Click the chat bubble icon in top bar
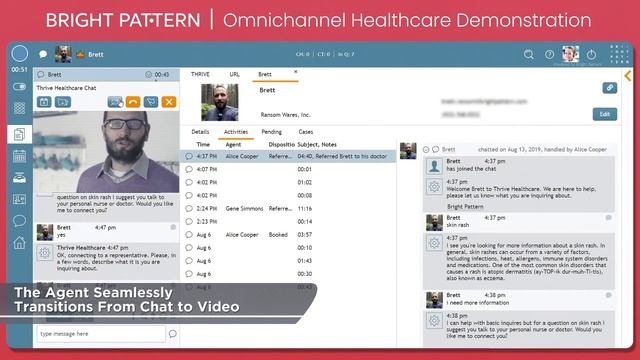Viewport: 640px width, 360px height. [x=43, y=54]
